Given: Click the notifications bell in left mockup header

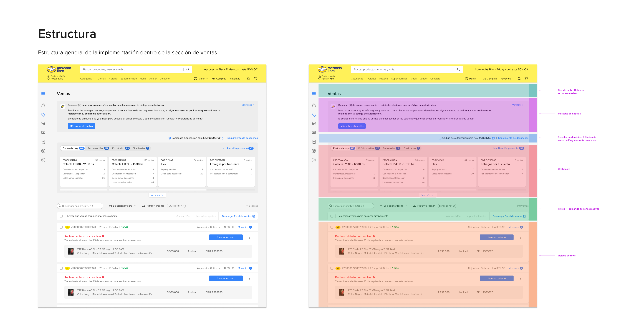Looking at the screenshot, I should (248, 79).
